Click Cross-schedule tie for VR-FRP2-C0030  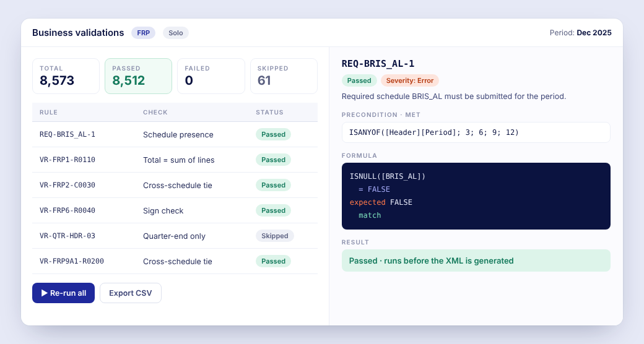point(178,186)
